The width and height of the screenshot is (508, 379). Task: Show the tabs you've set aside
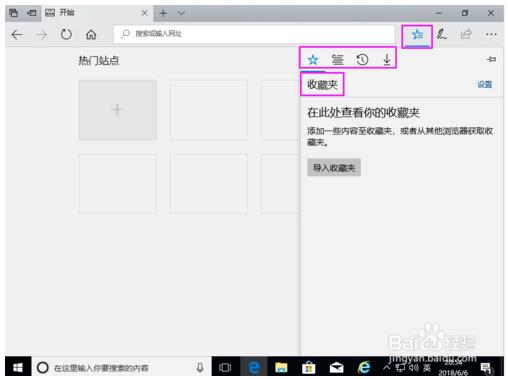point(14,13)
